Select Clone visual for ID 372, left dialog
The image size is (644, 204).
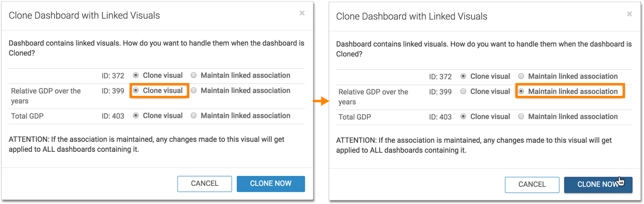pos(136,75)
